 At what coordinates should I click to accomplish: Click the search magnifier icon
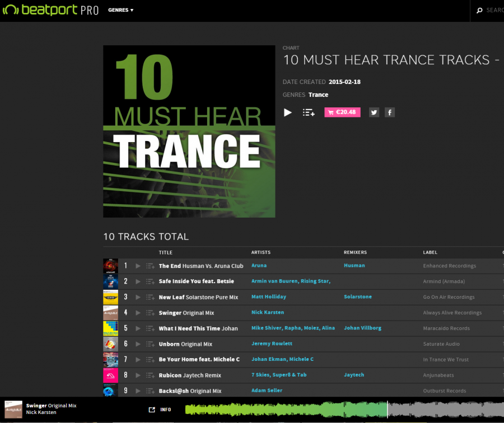click(479, 10)
